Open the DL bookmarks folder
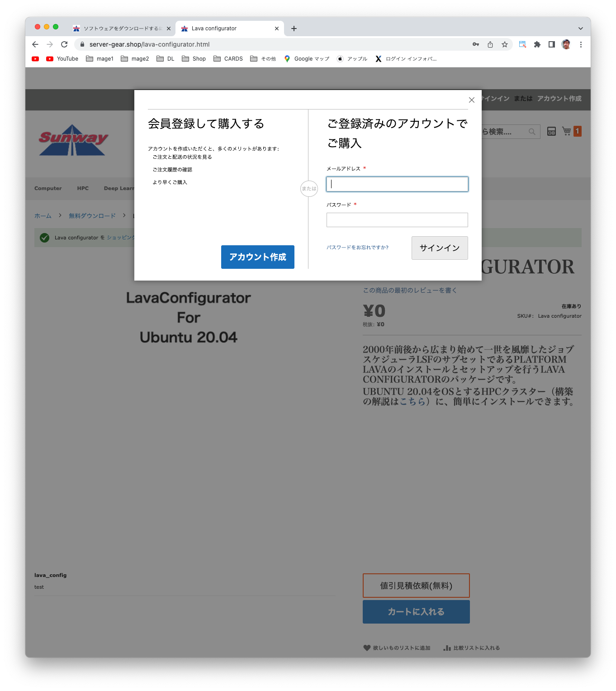Screen dimensions: 616x691 click(166, 59)
